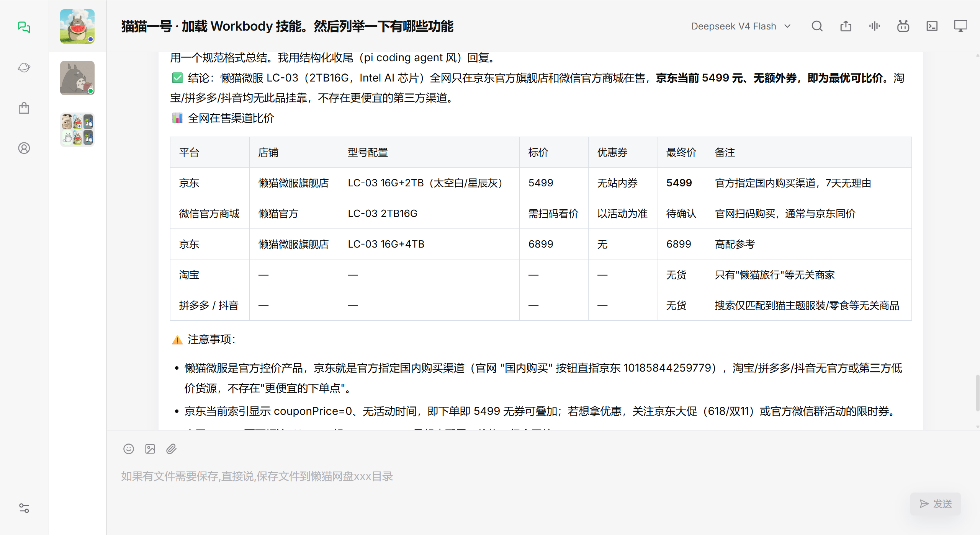Image resolution: width=980 pixels, height=535 pixels.
Task: Click the 发送 send button
Action: [x=935, y=504]
